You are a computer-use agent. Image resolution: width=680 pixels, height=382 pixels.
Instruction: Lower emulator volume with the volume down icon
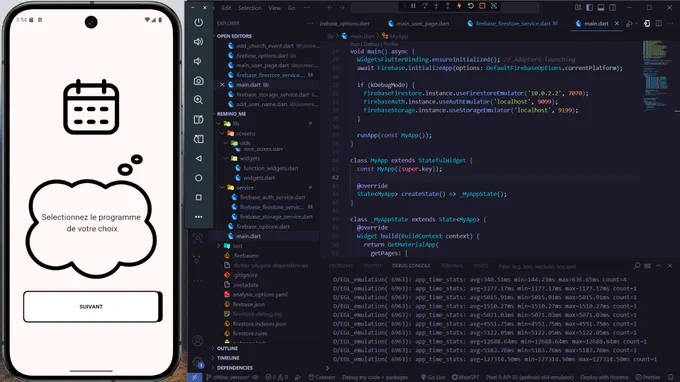[x=198, y=61]
